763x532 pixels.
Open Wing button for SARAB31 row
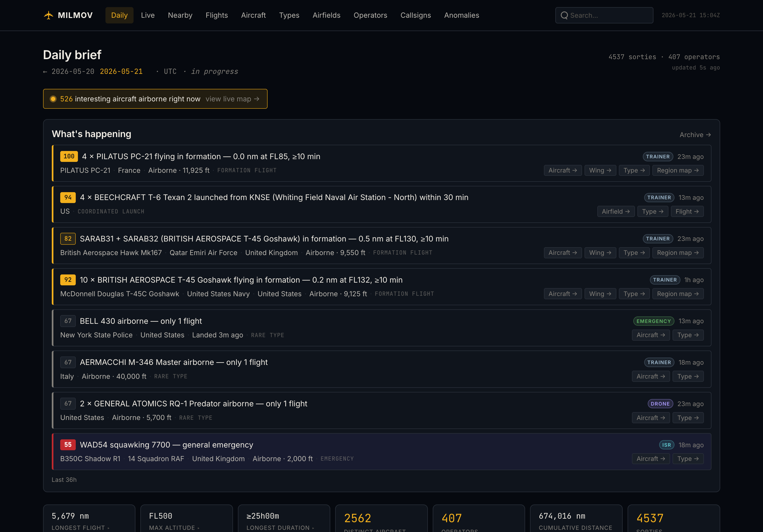pos(600,253)
